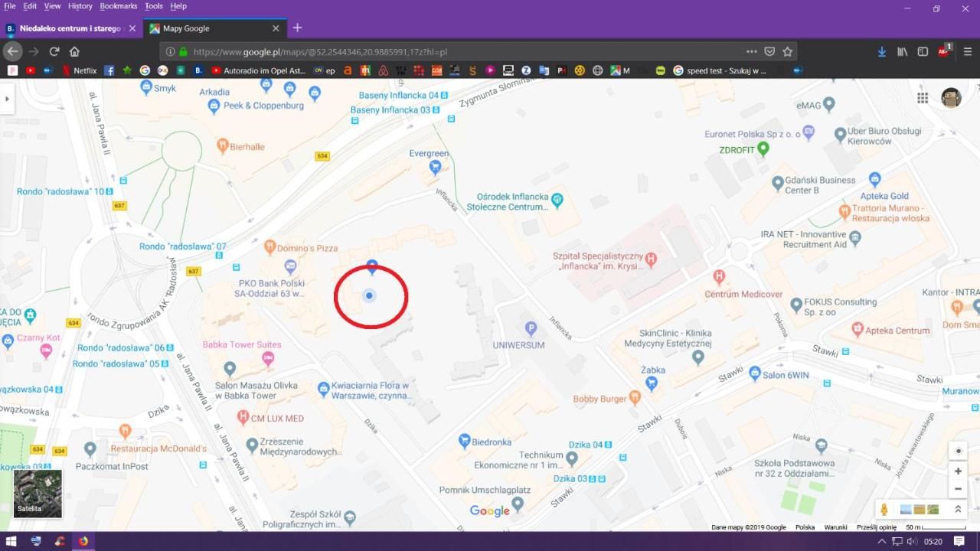Select the Apteka Centrum marker
The width and height of the screenshot is (980, 551).
tap(857, 329)
